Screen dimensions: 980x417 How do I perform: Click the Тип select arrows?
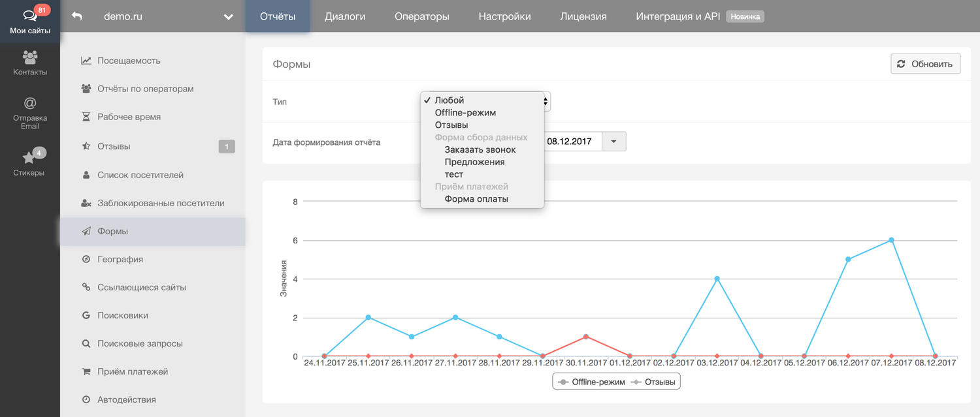pos(546,101)
